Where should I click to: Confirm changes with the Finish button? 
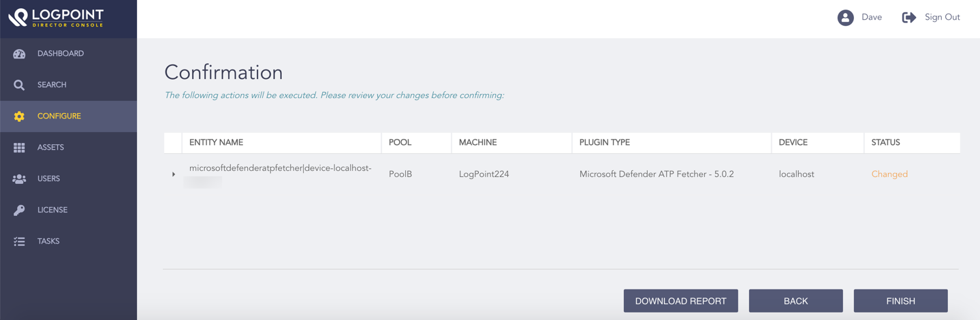click(x=900, y=301)
